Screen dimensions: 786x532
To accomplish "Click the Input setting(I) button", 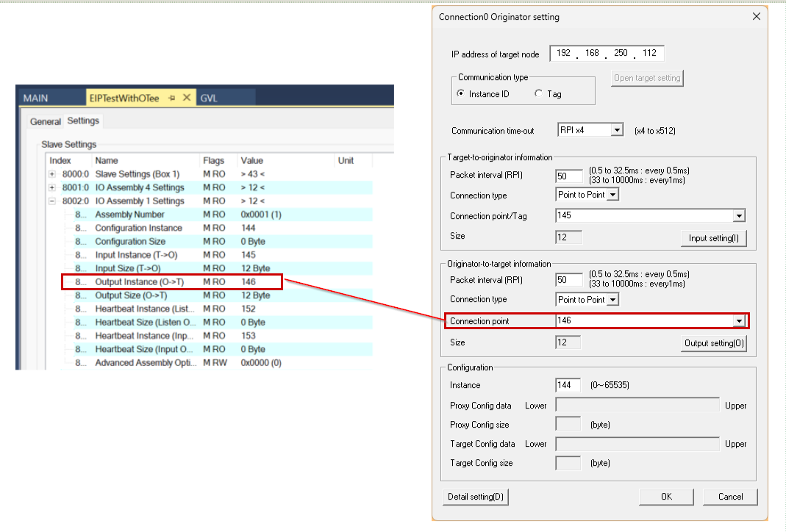I will click(714, 238).
